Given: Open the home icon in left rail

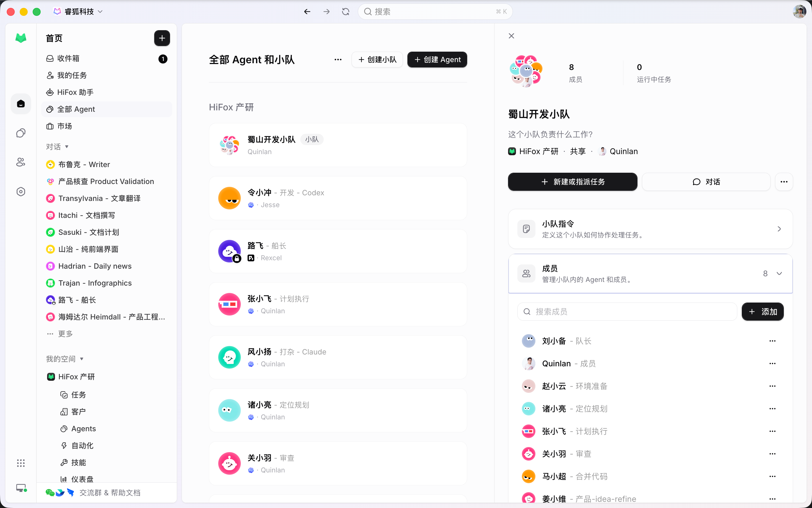Looking at the screenshot, I should point(21,104).
